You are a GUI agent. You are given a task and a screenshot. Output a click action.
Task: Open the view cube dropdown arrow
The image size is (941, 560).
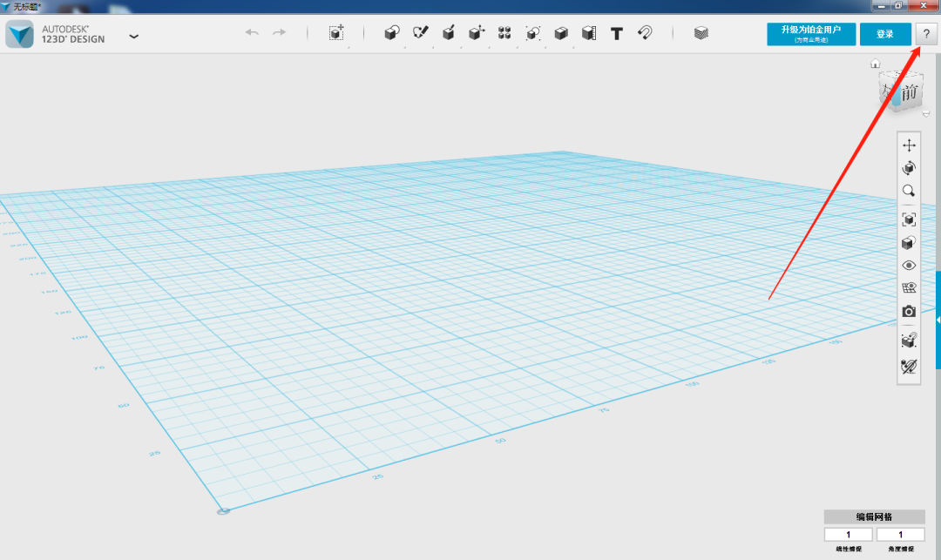926,113
